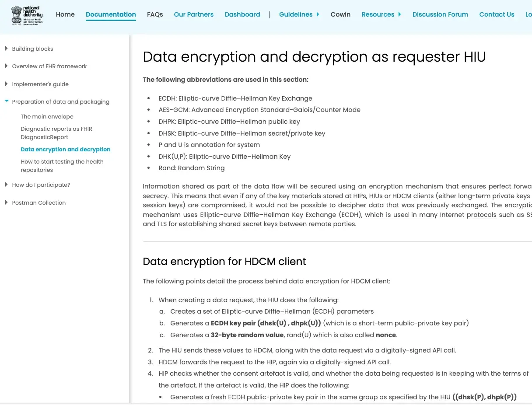Click the National Health Authority logo

(x=26, y=14)
